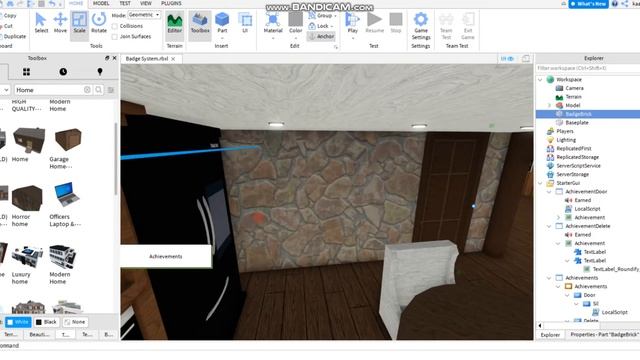This screenshot has height=360, width=640.
Task: Select ServerScriptService in the Explorer
Action: 578,166
